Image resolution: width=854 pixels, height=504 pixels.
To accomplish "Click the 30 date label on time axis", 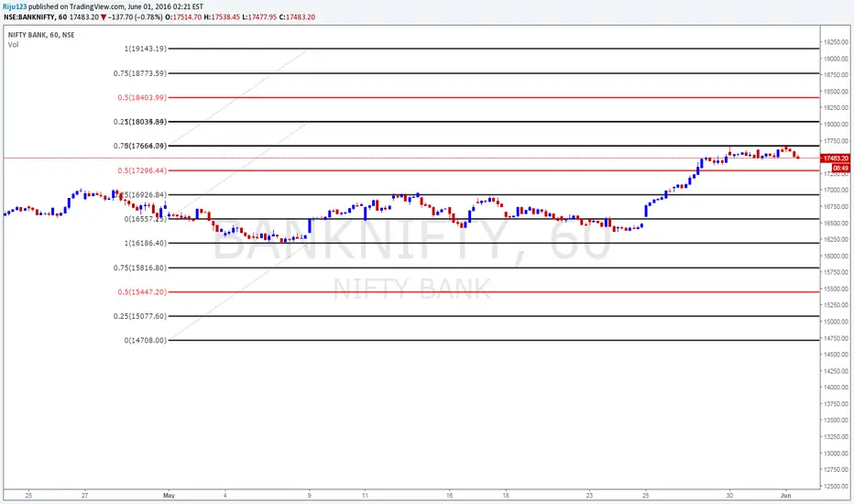I will pos(729,495).
